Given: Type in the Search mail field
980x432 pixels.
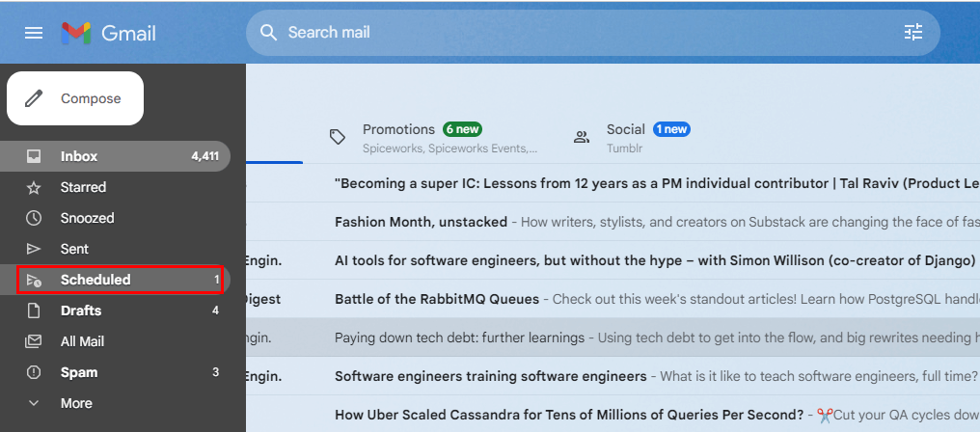Looking at the screenshot, I should pos(579,33).
